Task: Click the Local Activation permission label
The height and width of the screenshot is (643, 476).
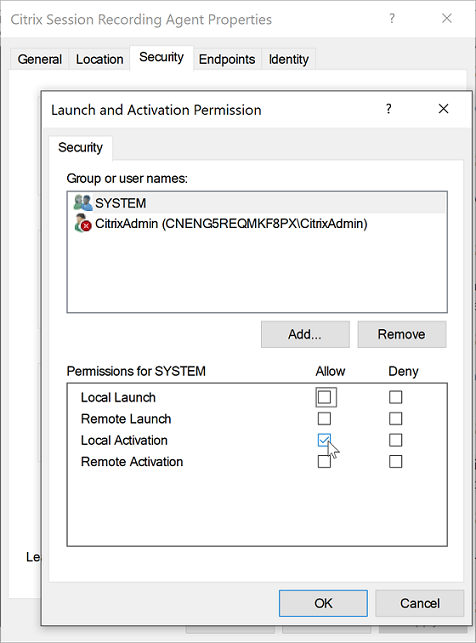Action: (124, 440)
